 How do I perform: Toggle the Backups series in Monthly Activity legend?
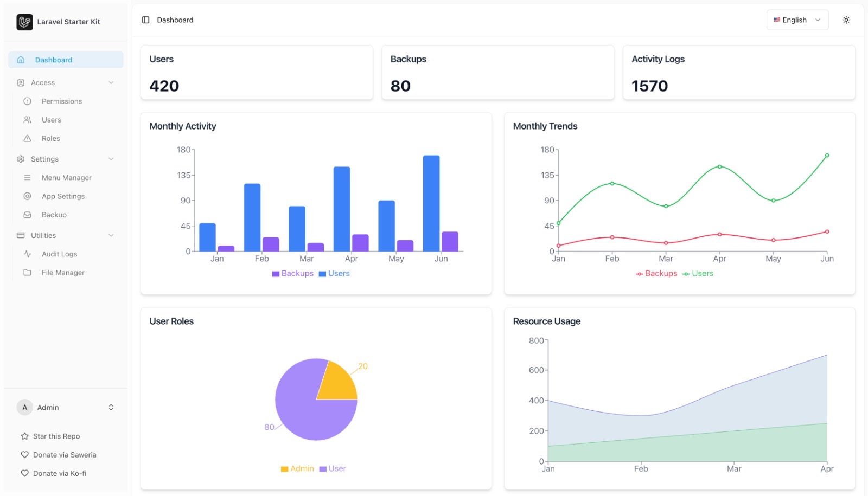pos(293,274)
